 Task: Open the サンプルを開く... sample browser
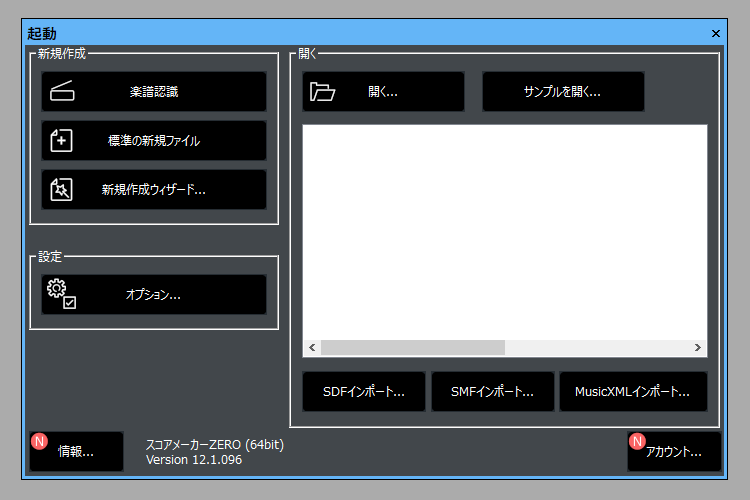[563, 92]
